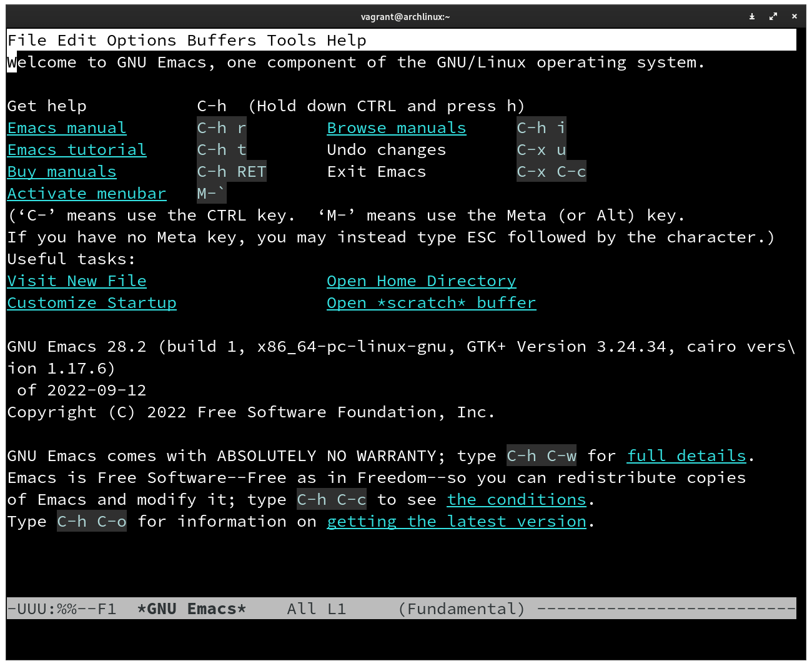Click the Activate menubar link
Viewport: 812px width, 666px height.
point(87,194)
